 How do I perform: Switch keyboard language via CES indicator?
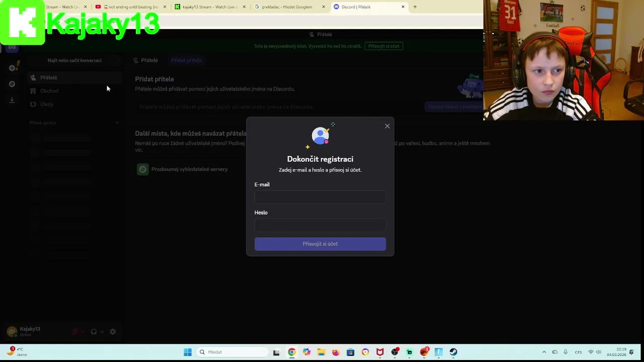pyautogui.click(x=578, y=352)
